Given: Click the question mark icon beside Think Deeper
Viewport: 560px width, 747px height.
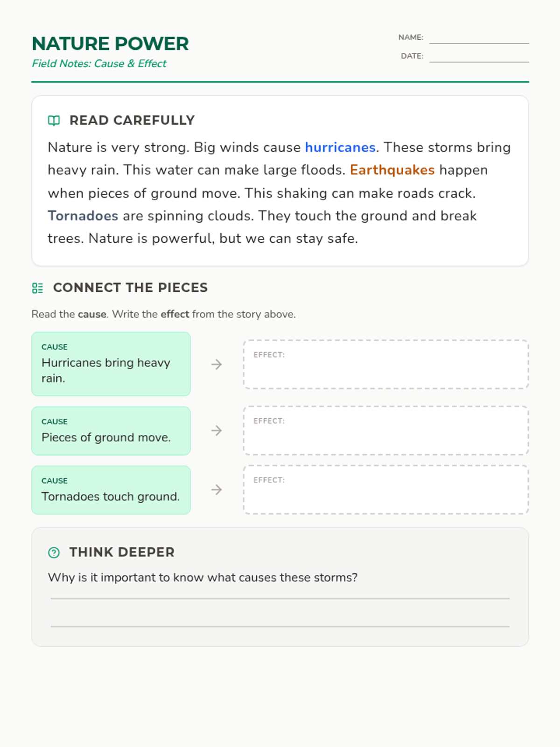Looking at the screenshot, I should [x=54, y=553].
